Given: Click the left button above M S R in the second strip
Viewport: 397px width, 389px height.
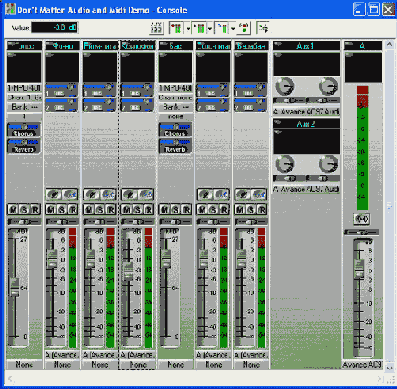Looking at the screenshot, I should click(54, 194).
